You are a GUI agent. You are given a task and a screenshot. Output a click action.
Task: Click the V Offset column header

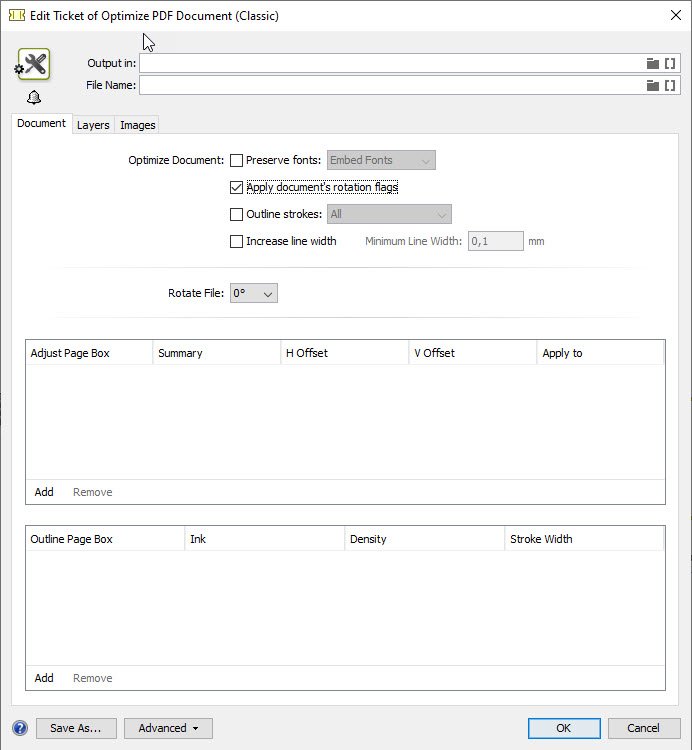(473, 353)
